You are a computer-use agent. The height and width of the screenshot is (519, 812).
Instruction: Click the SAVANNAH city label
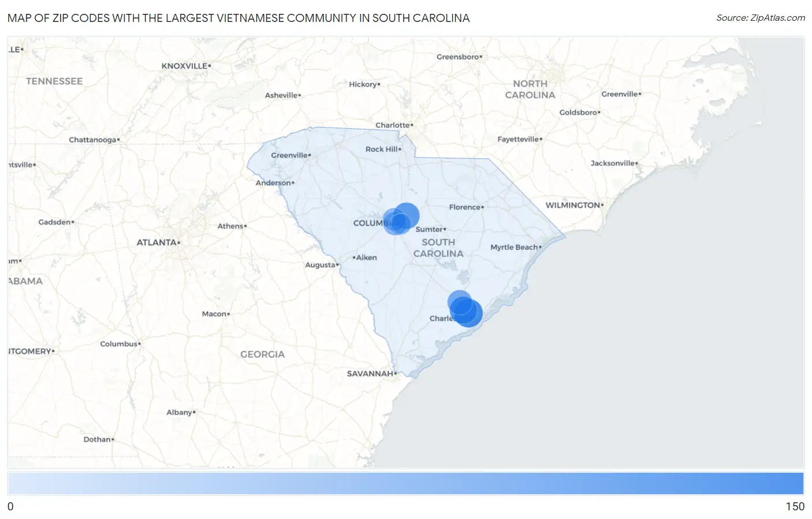[x=370, y=374]
